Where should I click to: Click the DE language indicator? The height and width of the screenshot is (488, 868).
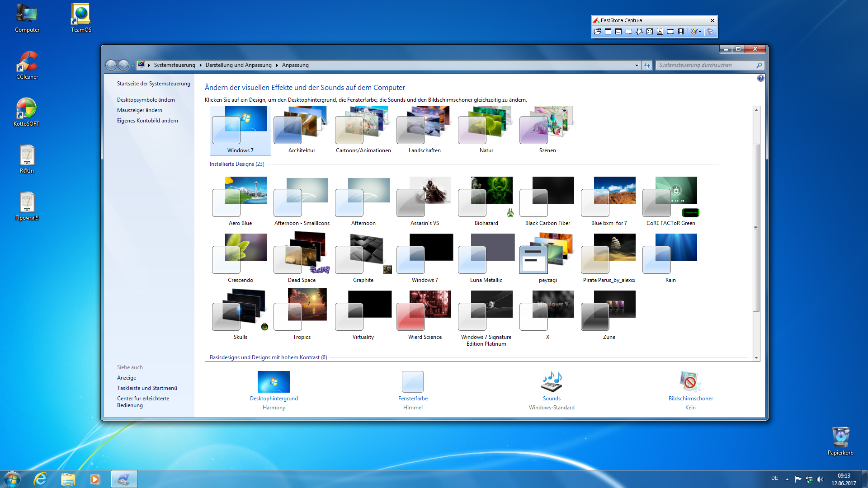pyautogui.click(x=775, y=478)
